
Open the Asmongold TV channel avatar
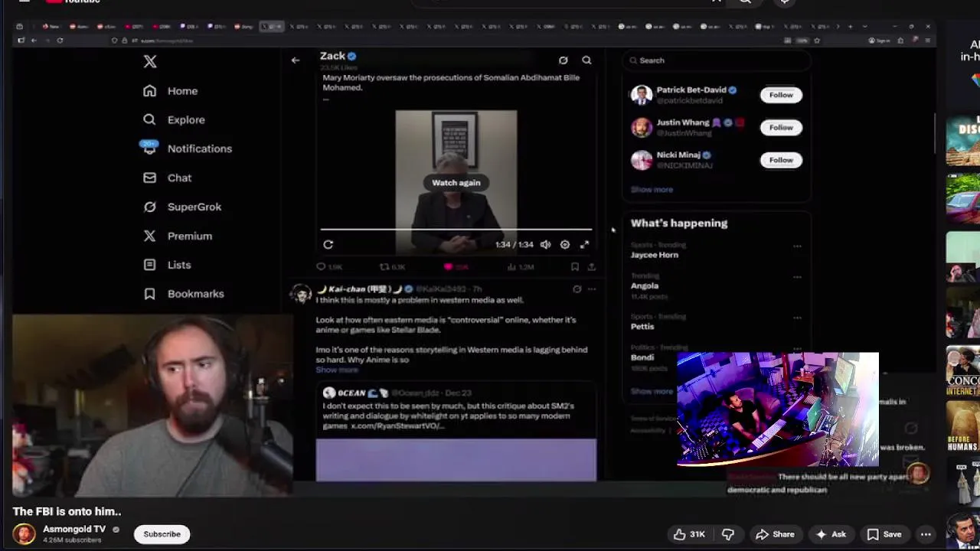pos(24,534)
